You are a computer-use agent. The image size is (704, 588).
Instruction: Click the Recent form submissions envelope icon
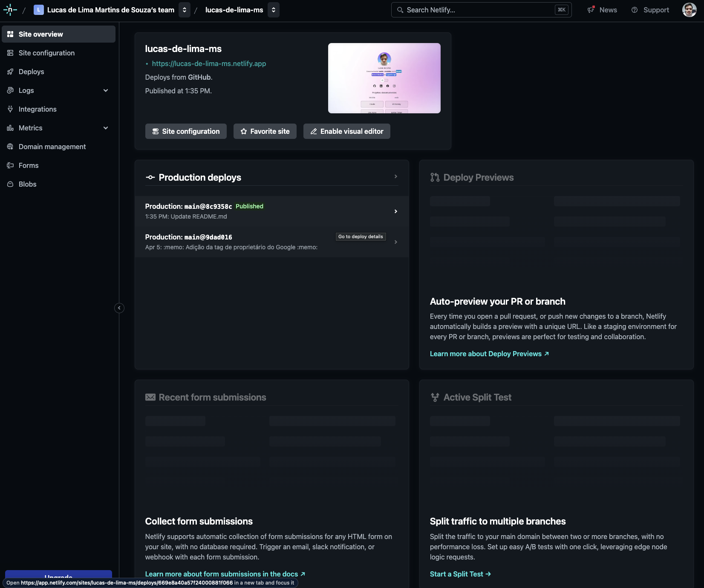pyautogui.click(x=150, y=397)
